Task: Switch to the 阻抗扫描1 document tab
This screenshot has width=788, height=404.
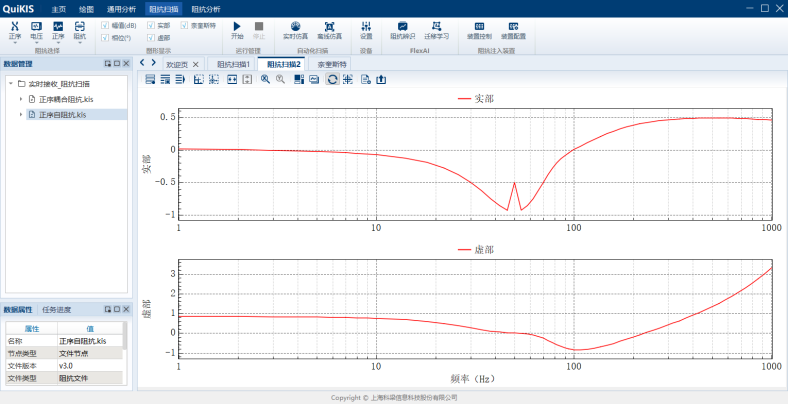Action: click(x=234, y=64)
